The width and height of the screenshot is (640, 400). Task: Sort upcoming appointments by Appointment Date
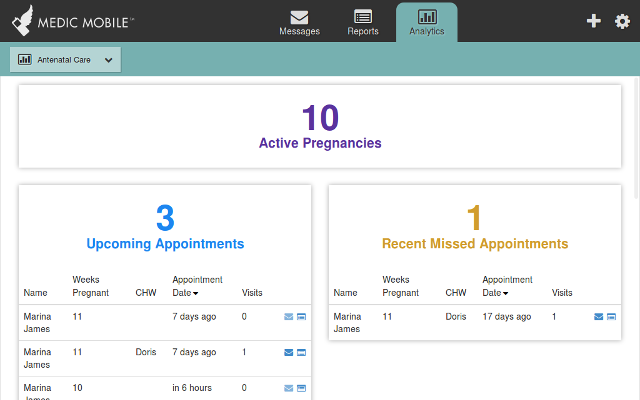click(x=197, y=286)
